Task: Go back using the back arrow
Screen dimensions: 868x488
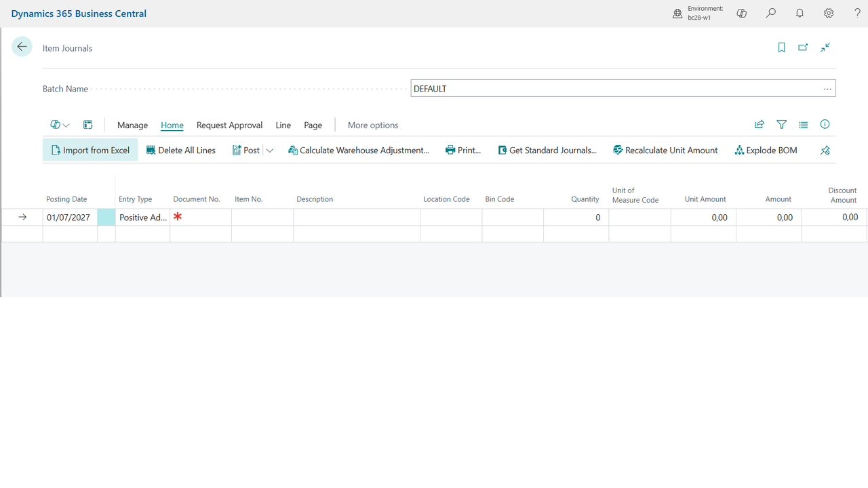Action: click(22, 47)
